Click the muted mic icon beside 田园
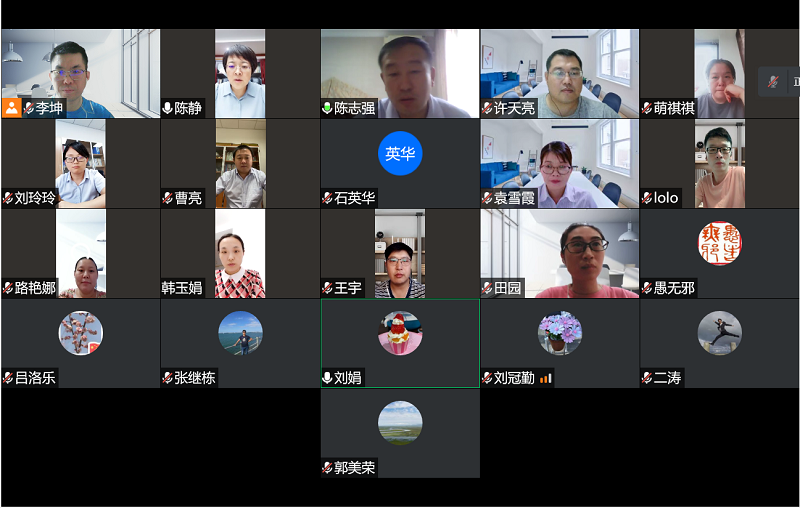The image size is (800, 508). pos(487,288)
